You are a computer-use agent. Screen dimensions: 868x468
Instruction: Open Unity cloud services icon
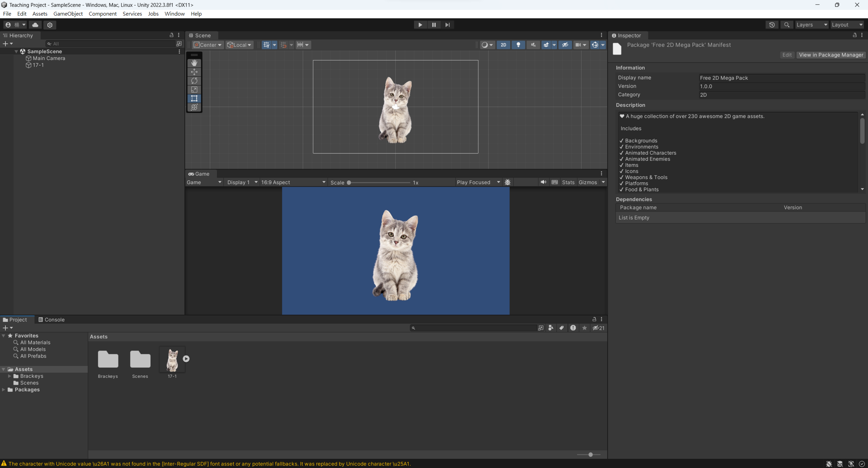pos(35,25)
